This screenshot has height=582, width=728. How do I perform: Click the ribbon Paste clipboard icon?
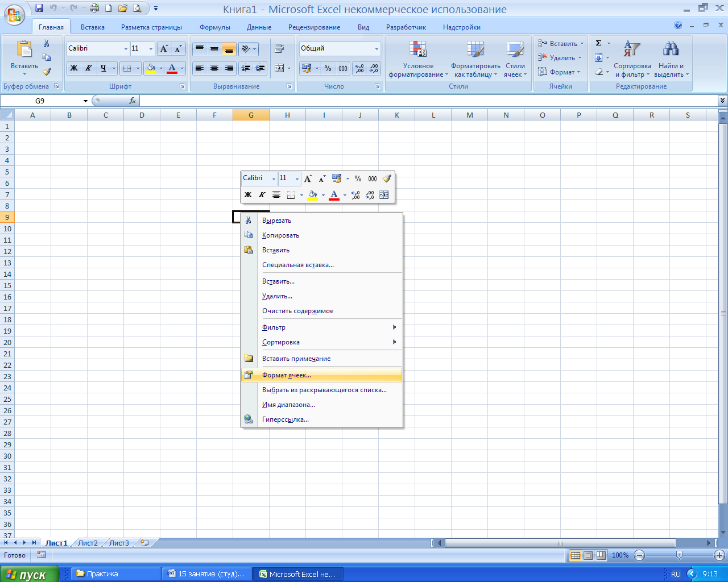click(x=24, y=49)
